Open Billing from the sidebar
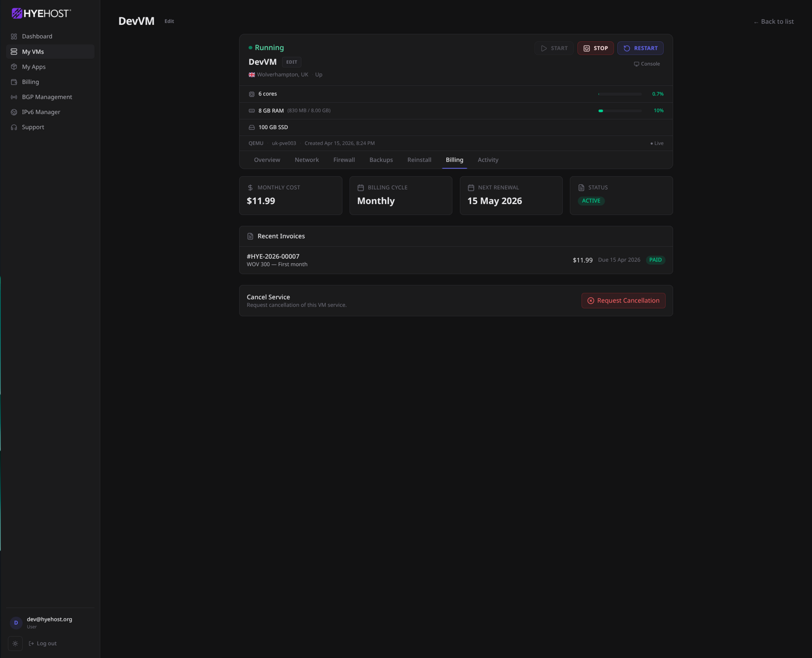This screenshot has height=658, width=812. (30, 81)
